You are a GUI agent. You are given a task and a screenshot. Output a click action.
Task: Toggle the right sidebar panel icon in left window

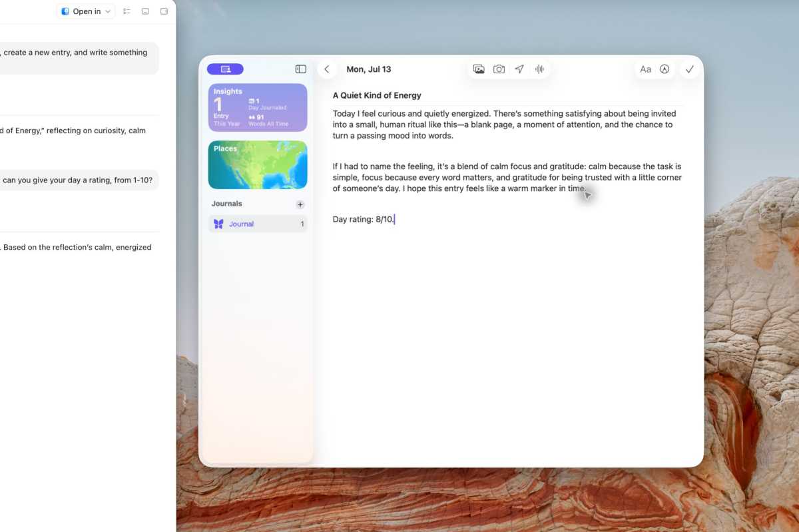coord(164,11)
